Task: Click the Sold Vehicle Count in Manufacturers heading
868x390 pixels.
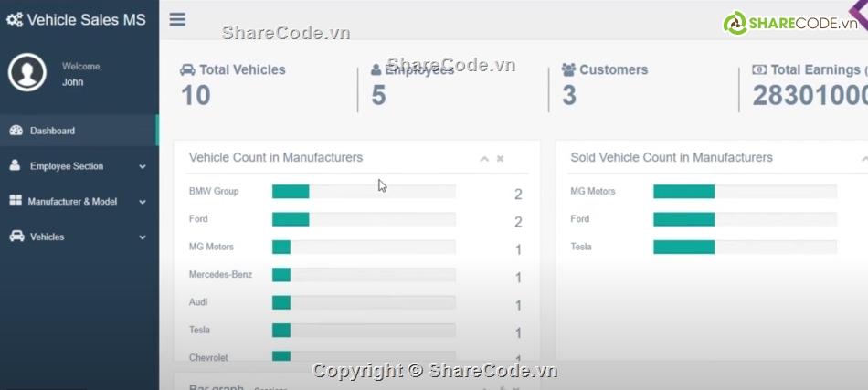Action: point(672,158)
